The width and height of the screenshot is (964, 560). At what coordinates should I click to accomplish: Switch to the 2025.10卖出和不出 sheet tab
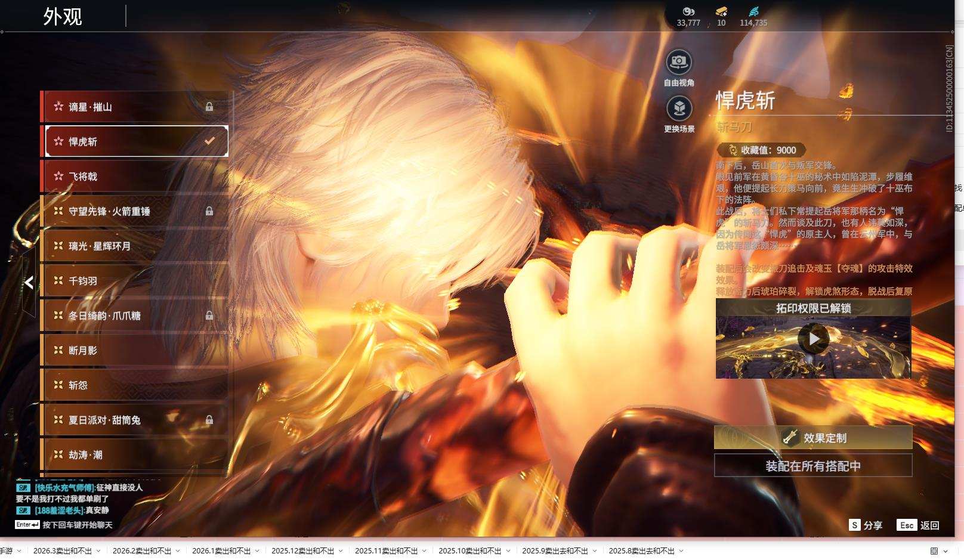tap(469, 551)
